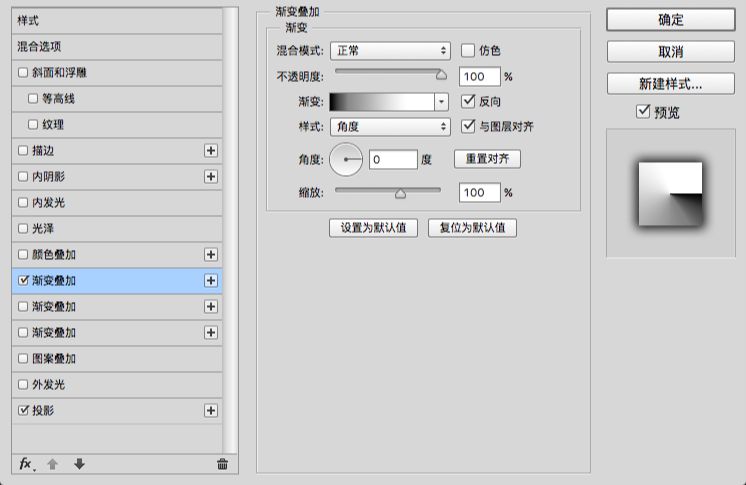The width and height of the screenshot is (746, 485).
Task: Enable the 颜色叠加 checkbox
Action: point(23,255)
